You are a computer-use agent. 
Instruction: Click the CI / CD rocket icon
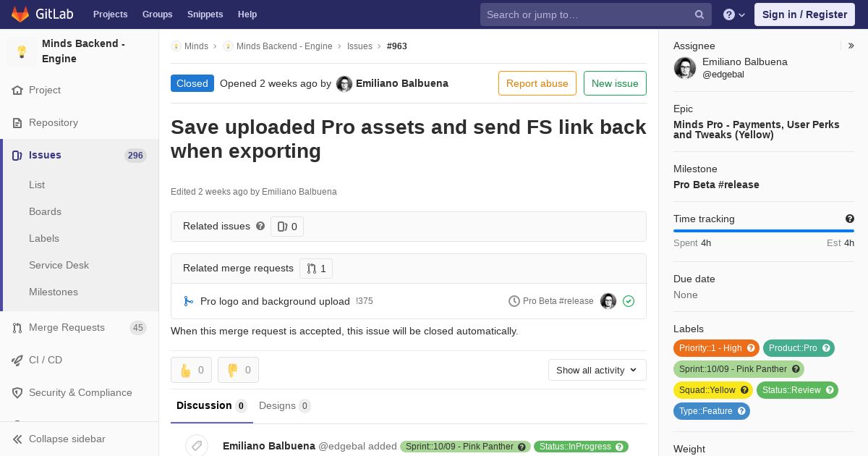click(17, 360)
